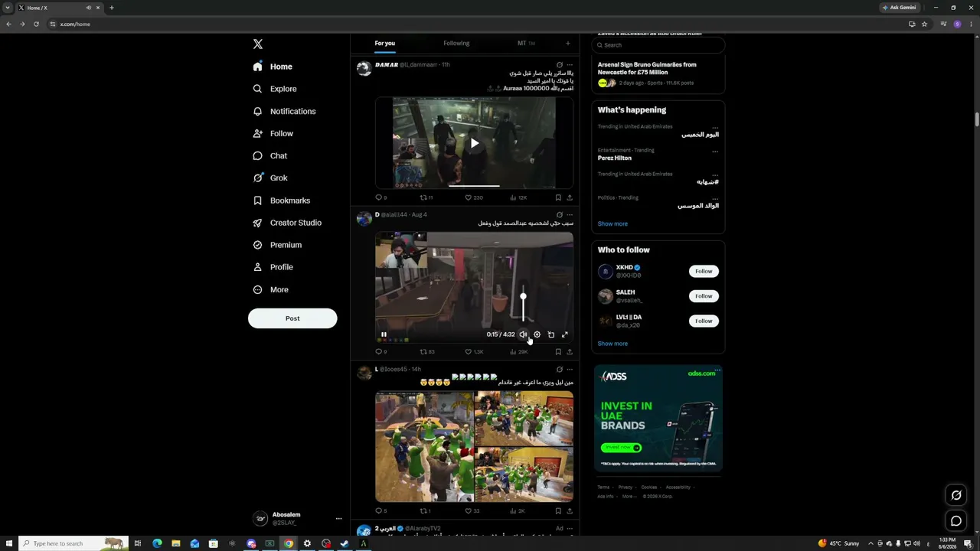980x551 pixels.
Task: Open more options on @alalll44's post
Action: (570, 215)
